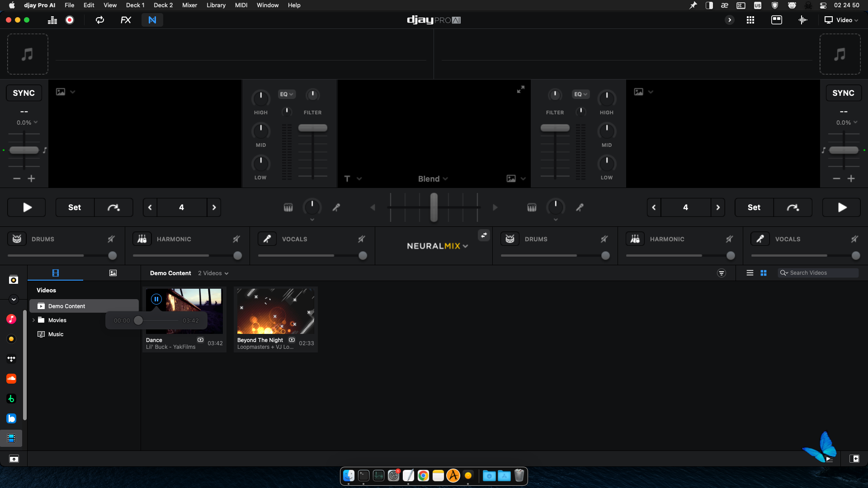
Task: Toggle the loop arrows icon in toolbar
Action: tap(100, 20)
